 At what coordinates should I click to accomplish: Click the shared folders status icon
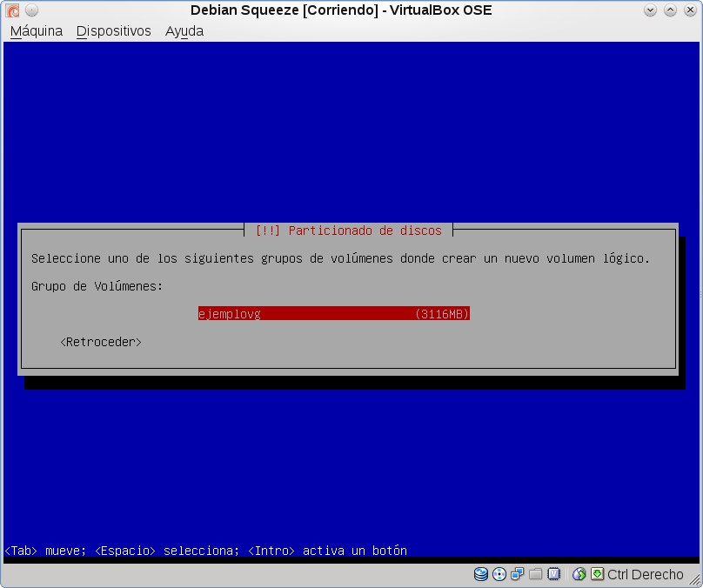tap(535, 574)
